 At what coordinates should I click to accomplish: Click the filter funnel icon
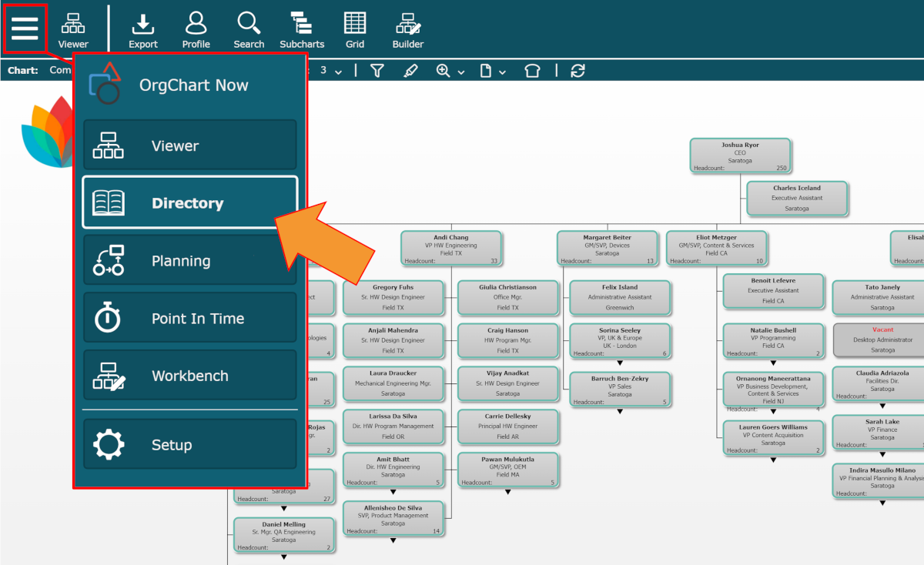coord(377,71)
